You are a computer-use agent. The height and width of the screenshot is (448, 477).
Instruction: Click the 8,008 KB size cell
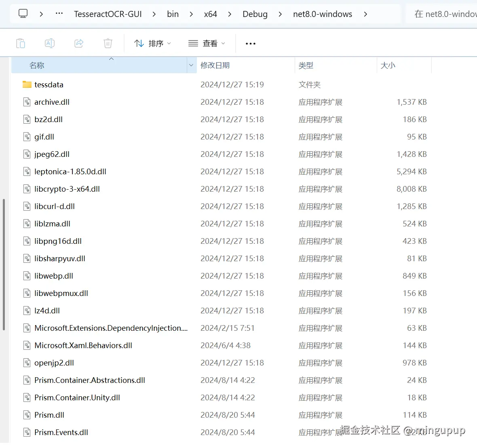coord(412,189)
